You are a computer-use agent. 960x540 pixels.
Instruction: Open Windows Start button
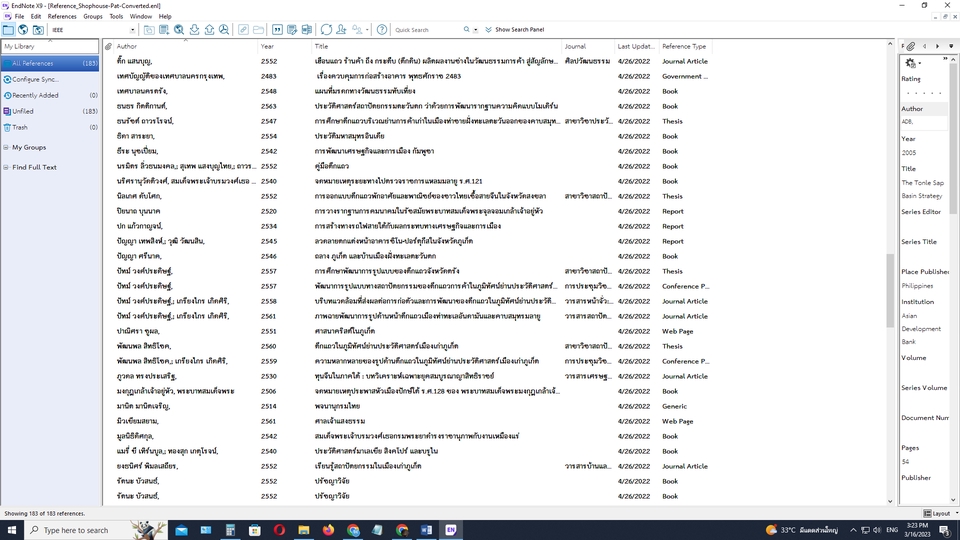(x=12, y=530)
